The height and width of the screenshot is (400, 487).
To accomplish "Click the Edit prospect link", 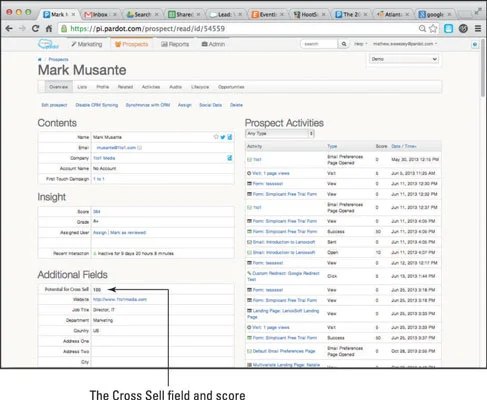I will coord(54,105).
